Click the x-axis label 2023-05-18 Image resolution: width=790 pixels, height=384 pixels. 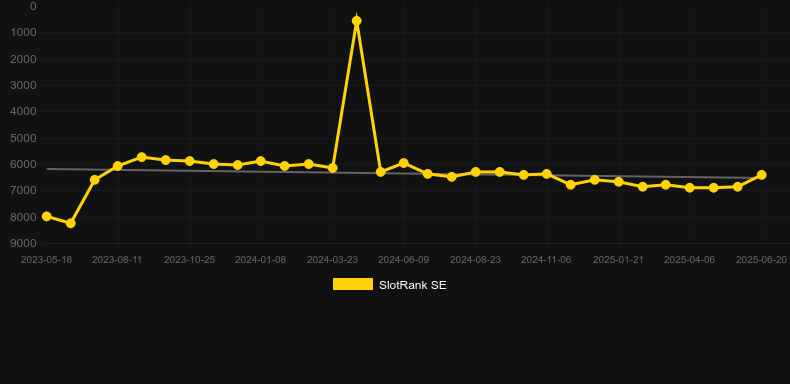point(46,260)
